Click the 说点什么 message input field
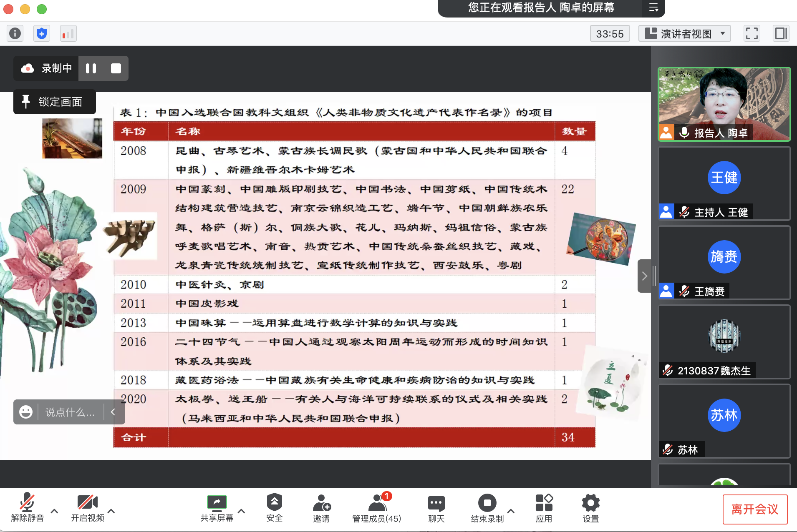The image size is (797, 532). click(70, 412)
